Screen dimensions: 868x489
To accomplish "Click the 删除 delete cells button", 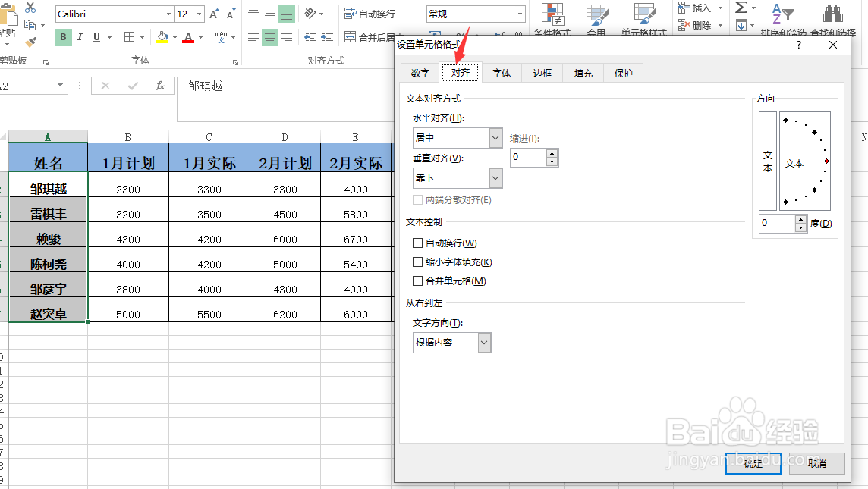I will (695, 25).
